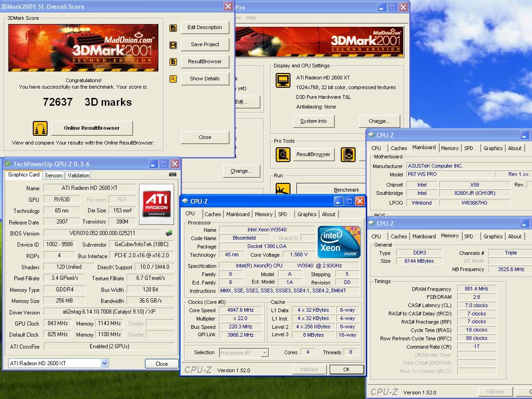532x399 pixels.
Task: Click the BIOS Version field in GPU-Z
Action: pos(103,233)
